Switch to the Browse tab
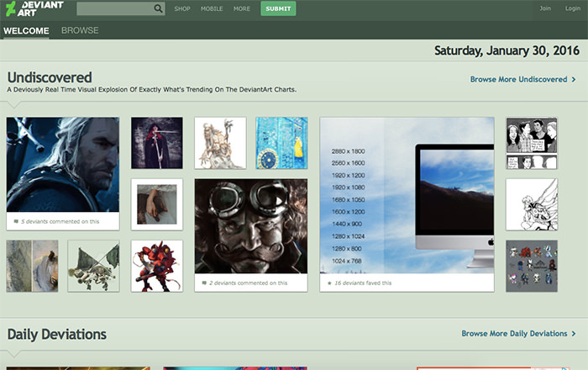The image size is (588, 370). tap(80, 30)
